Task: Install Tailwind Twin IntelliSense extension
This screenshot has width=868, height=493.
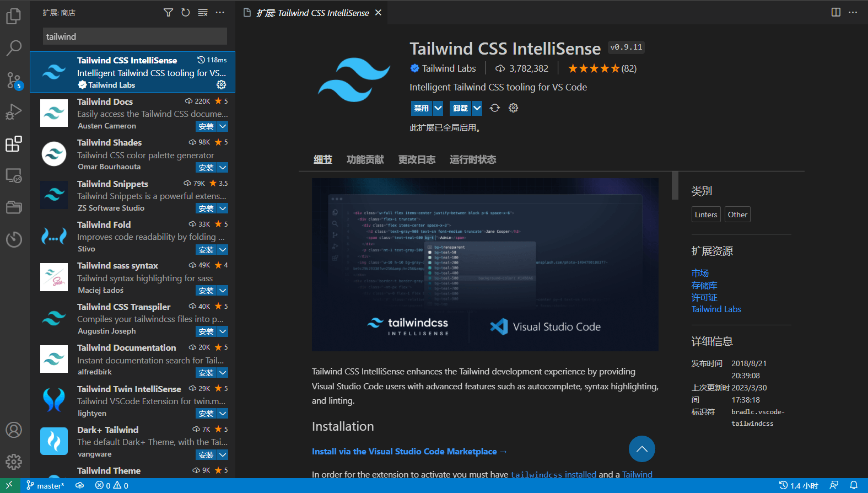Action: pos(206,414)
